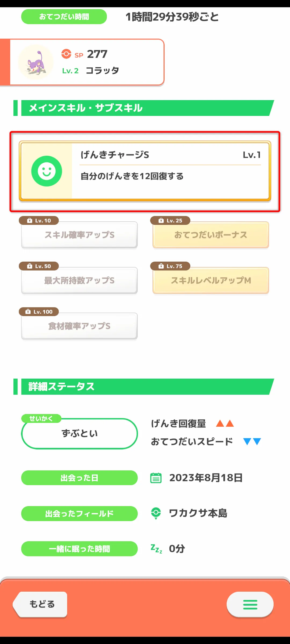The image size is (290, 644).
Task: Tap the calendar icon beside 2023年8月18日
Action: click(156, 478)
